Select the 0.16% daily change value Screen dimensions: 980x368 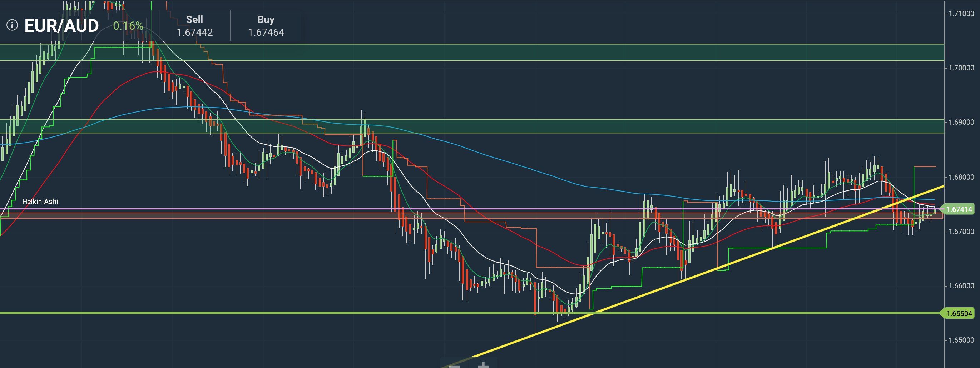point(128,26)
